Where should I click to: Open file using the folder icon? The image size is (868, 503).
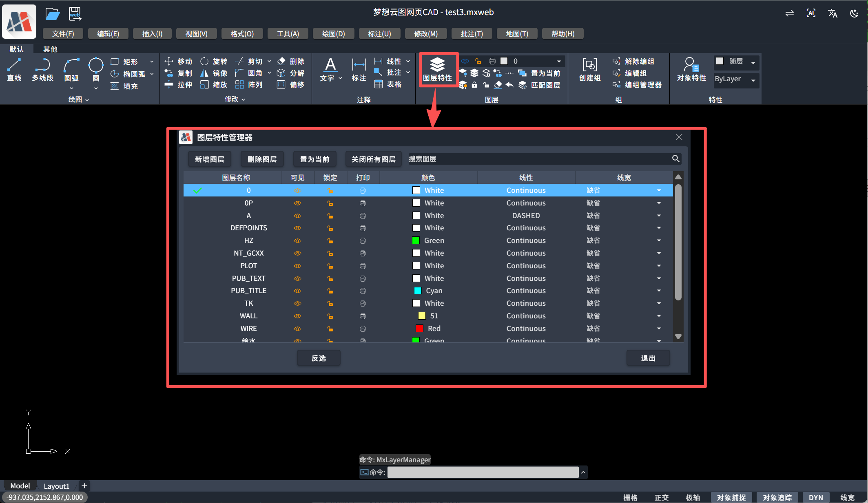tap(52, 14)
